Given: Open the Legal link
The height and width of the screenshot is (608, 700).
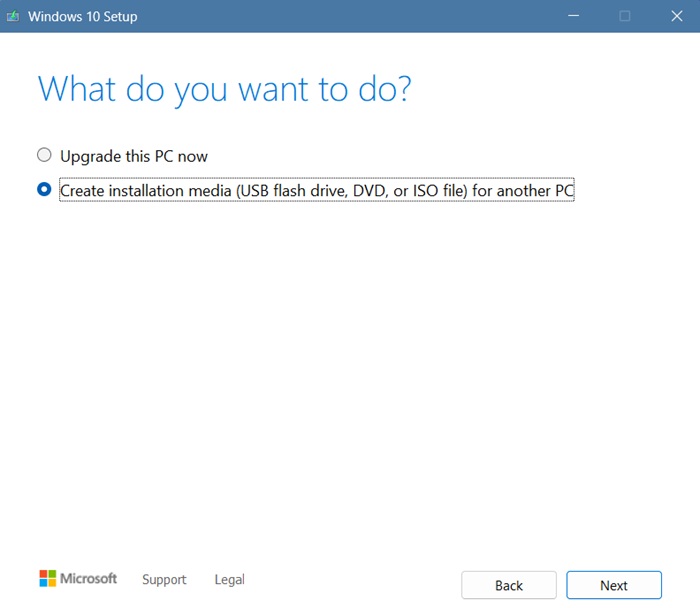Looking at the screenshot, I should pyautogui.click(x=229, y=579).
